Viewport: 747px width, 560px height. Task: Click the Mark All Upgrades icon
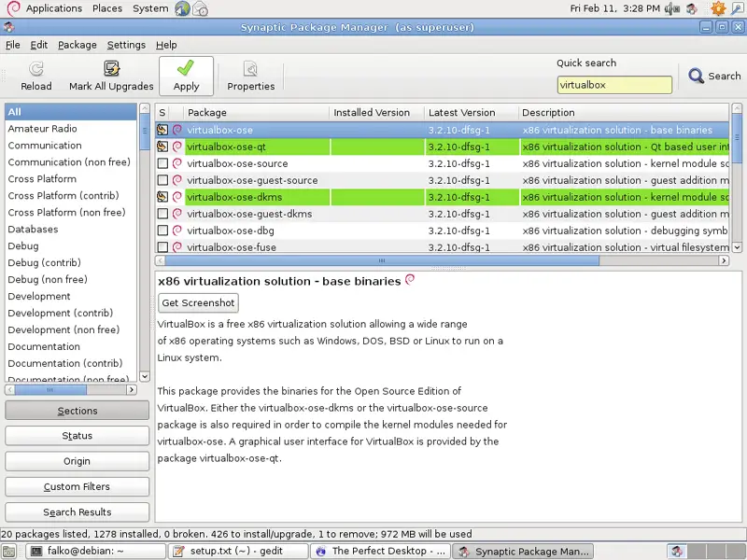111,69
